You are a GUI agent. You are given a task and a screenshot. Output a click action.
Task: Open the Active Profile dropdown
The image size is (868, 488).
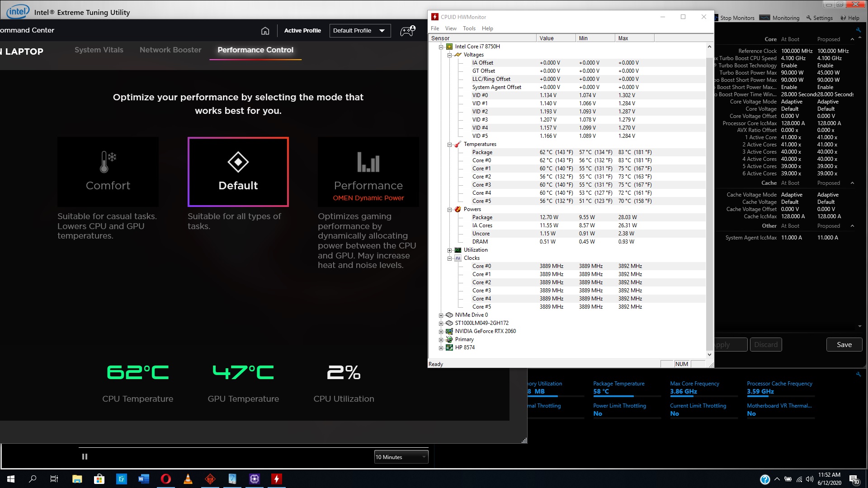360,31
